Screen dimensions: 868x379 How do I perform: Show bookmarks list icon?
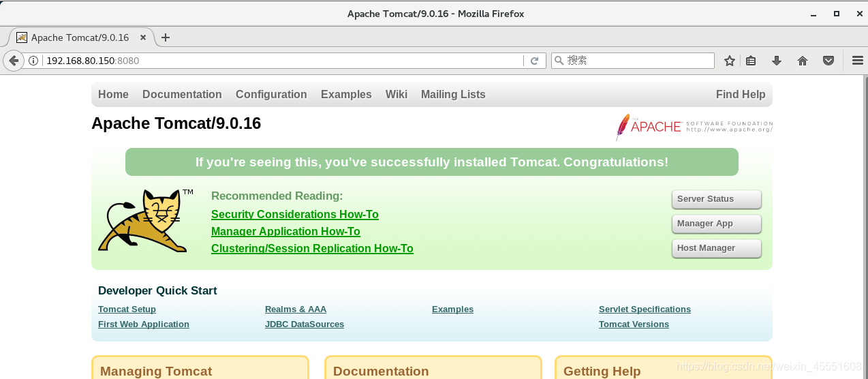(x=751, y=61)
